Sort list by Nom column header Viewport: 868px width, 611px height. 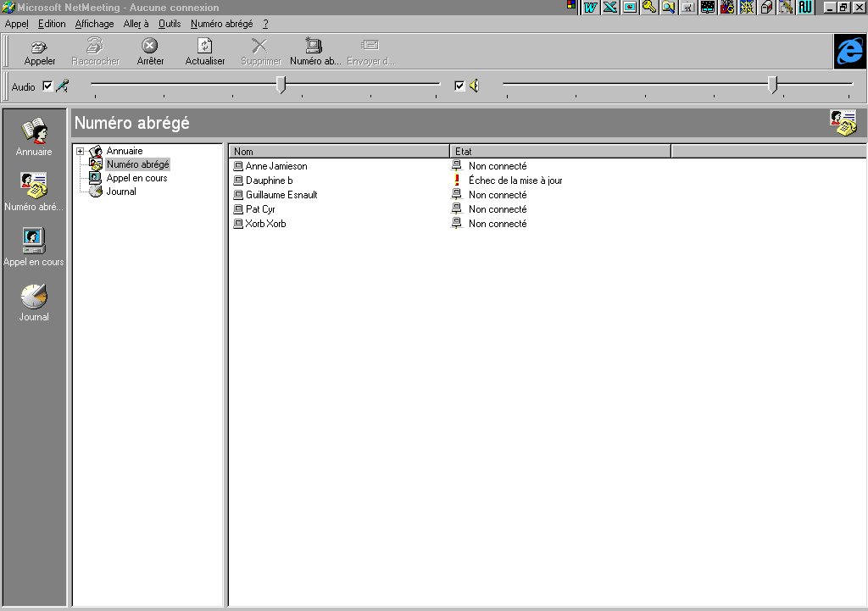[x=339, y=152]
